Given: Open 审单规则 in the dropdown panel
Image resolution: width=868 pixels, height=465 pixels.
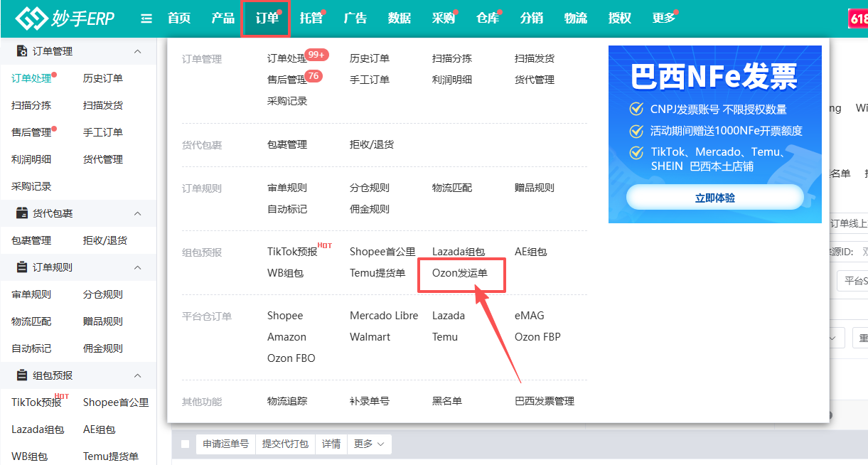Looking at the screenshot, I should (x=287, y=188).
